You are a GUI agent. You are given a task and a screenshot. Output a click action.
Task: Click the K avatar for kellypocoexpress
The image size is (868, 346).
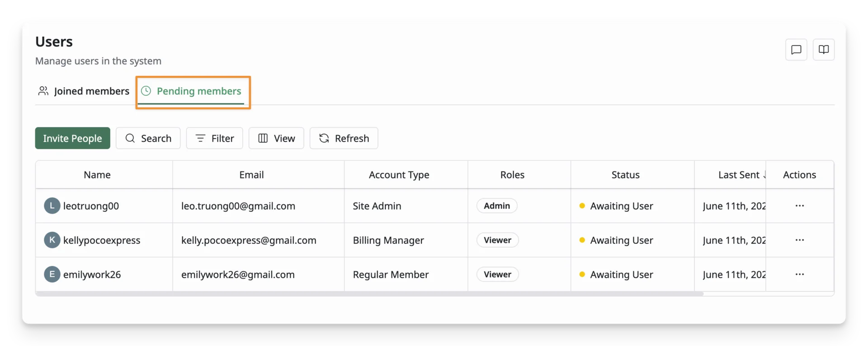pos(52,240)
